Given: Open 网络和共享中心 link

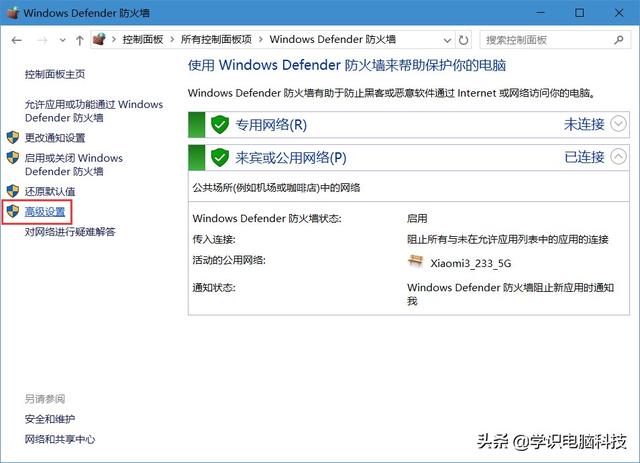Looking at the screenshot, I should [60, 439].
